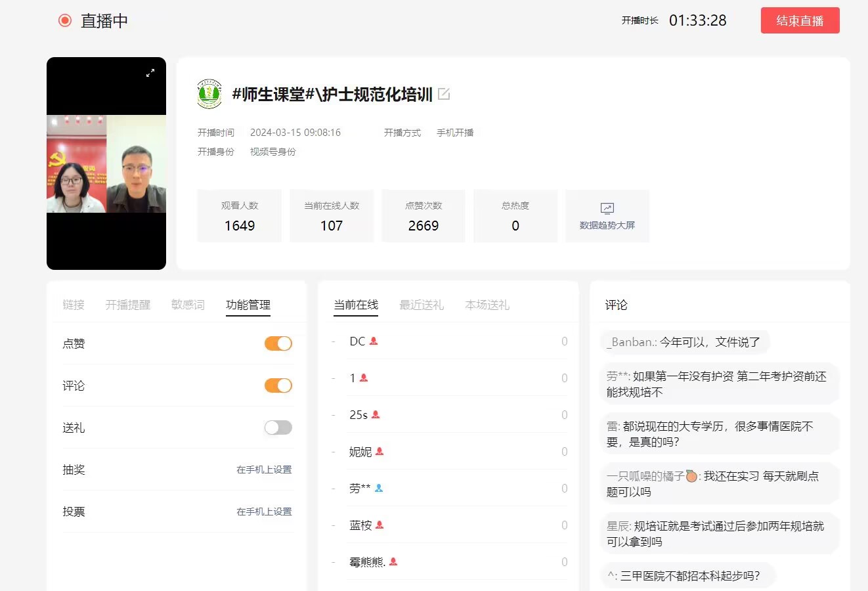868x591 pixels.
Task: Click the user icon next to DC
Action: [x=374, y=341]
